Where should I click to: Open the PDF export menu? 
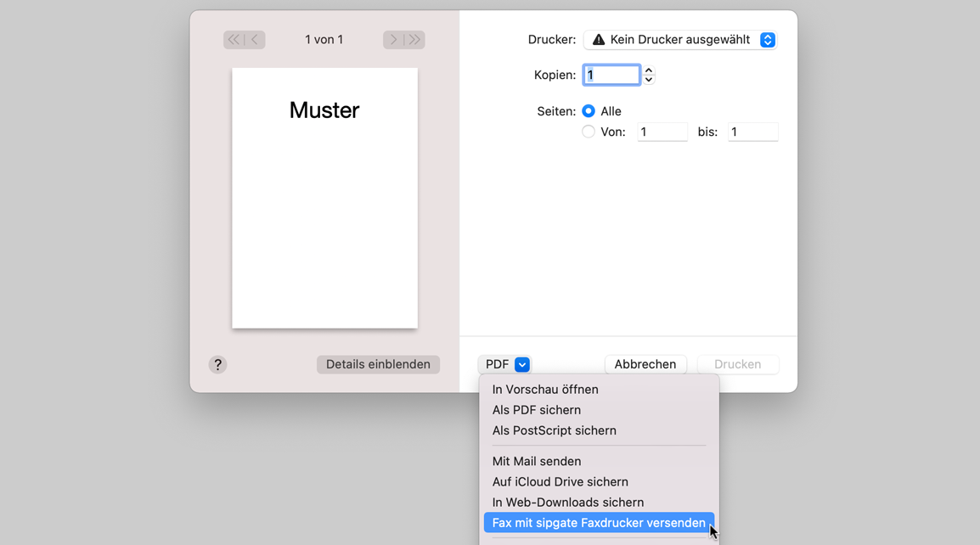504,363
